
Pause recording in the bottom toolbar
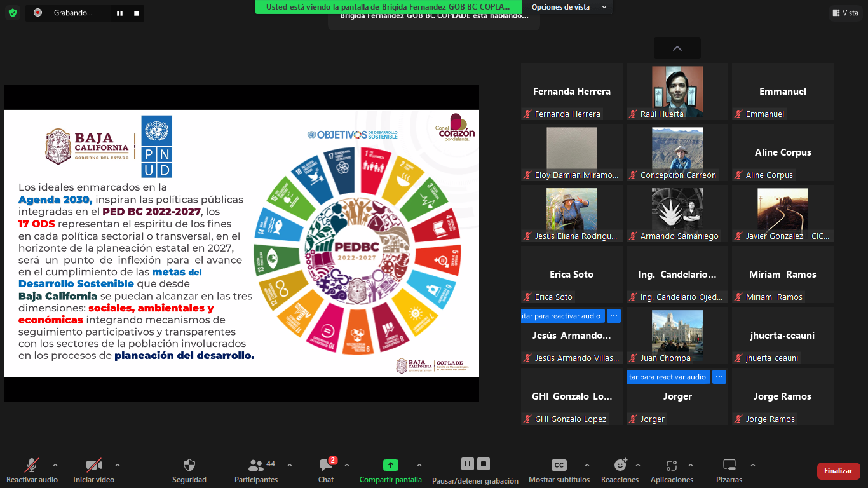point(467,464)
